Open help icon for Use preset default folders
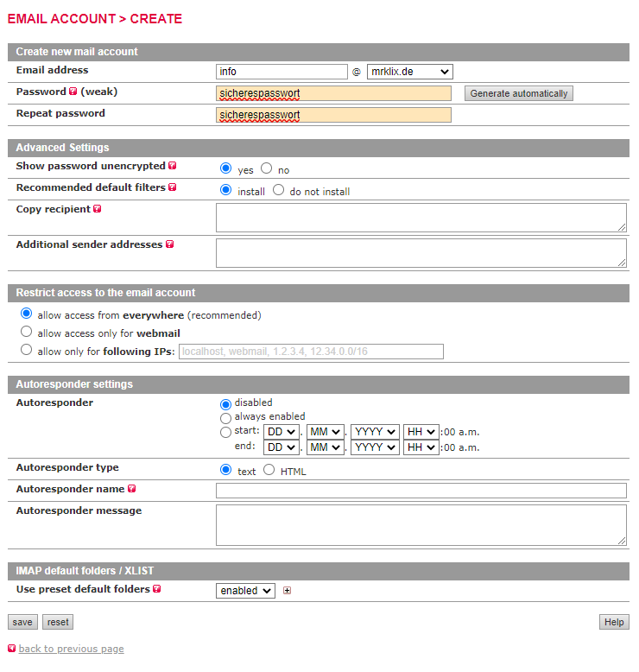639x672 pixels. (x=157, y=589)
